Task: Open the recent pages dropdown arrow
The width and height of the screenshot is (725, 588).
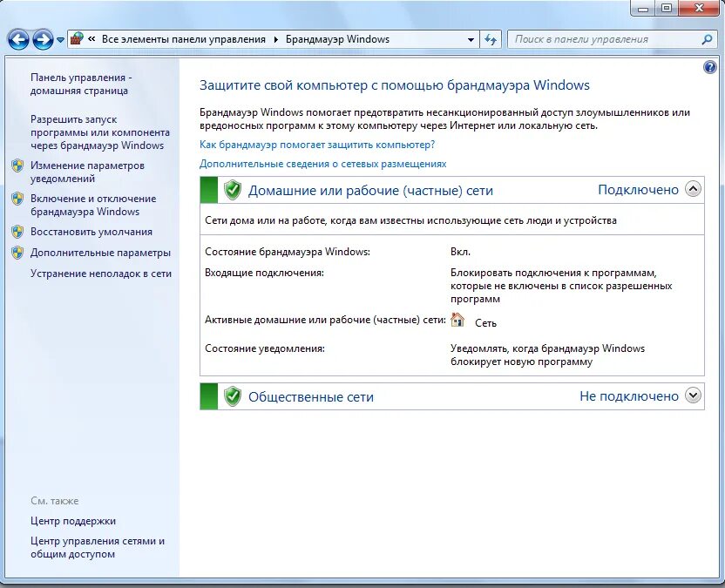Action: [x=61, y=40]
